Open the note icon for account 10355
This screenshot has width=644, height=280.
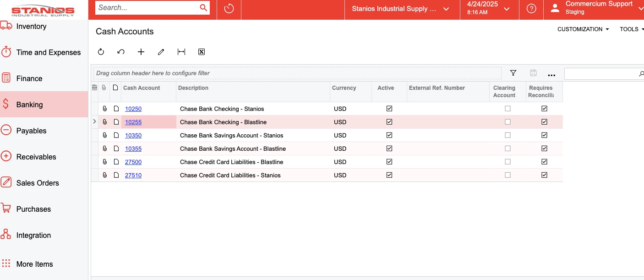point(116,148)
